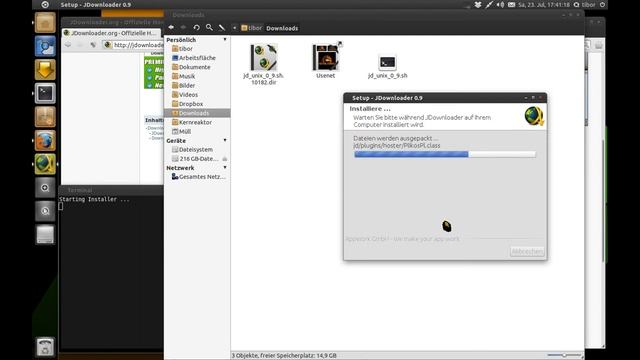Open Dokumente in the sidebar
The width and height of the screenshot is (640, 360).
[x=197, y=67]
